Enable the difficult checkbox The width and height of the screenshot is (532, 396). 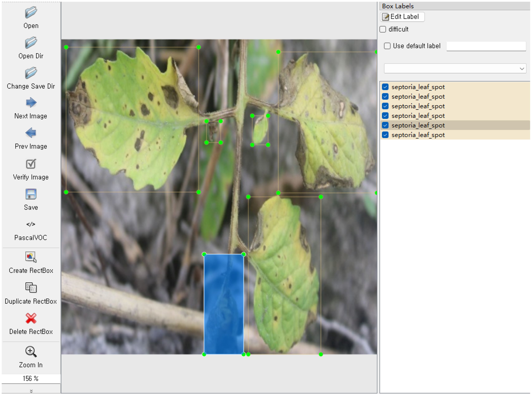tap(383, 29)
